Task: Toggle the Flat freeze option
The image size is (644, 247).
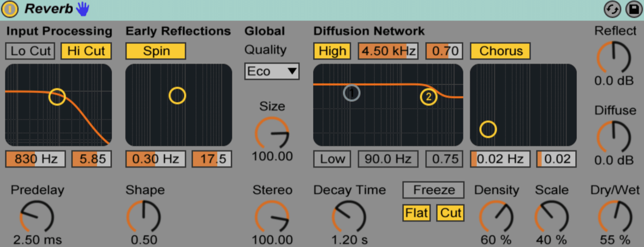Action: tap(416, 213)
